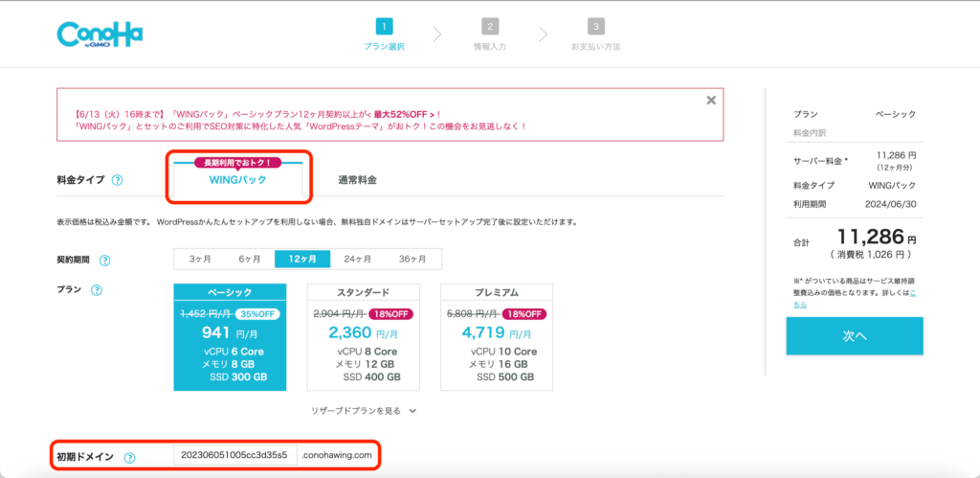This screenshot has height=478, width=980.
Task: Click the 消費税 1,026 円 text
Action: point(871,255)
